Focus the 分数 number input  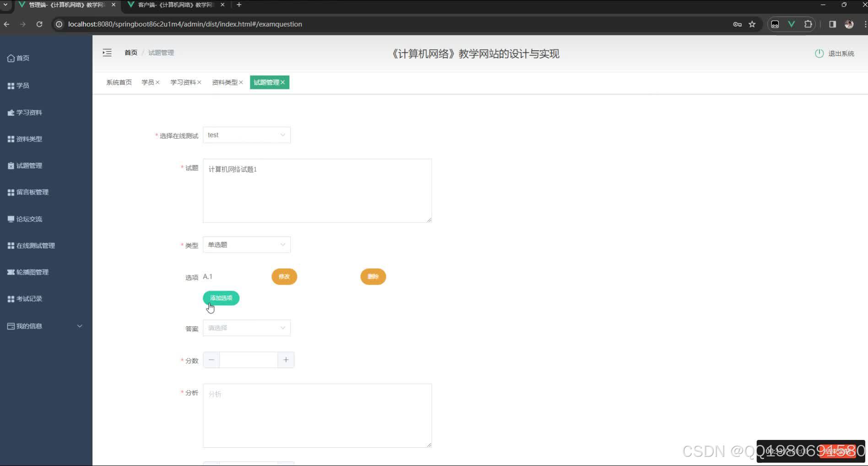[249, 360]
